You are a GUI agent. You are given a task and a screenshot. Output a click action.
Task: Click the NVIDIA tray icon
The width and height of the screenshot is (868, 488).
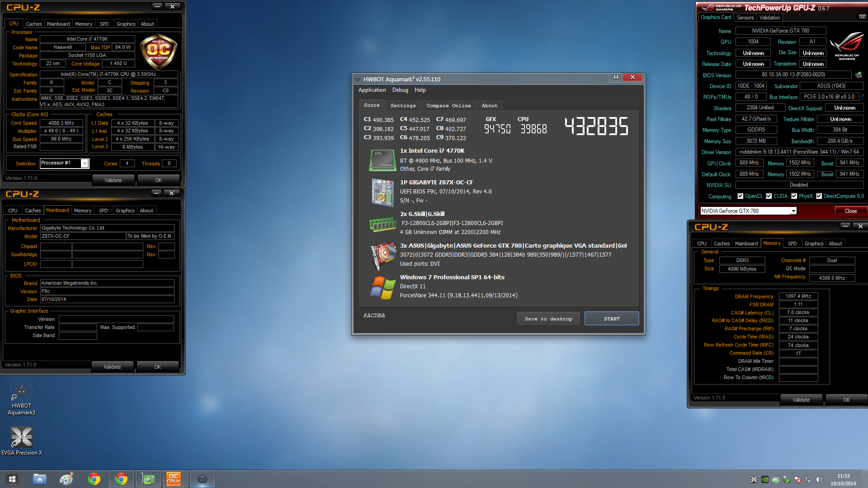pos(765,479)
